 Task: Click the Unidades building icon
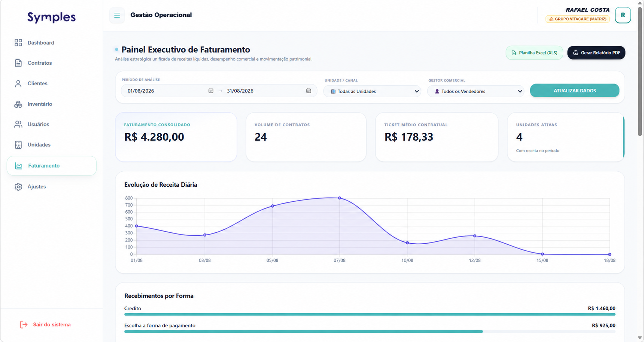tap(18, 145)
